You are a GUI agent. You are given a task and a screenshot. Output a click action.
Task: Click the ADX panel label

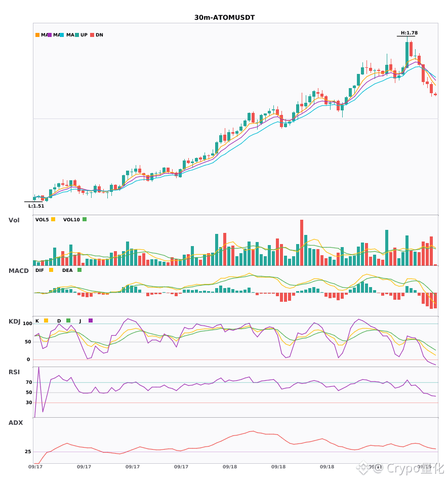pos(16,423)
